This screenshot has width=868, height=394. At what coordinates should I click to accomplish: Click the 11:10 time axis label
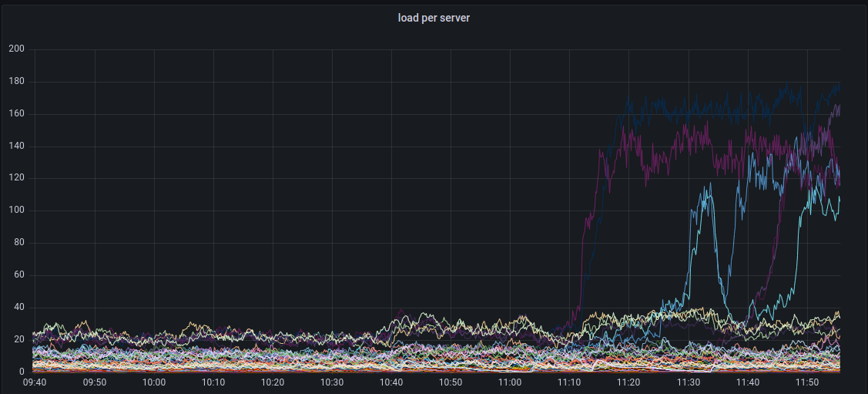click(x=569, y=382)
